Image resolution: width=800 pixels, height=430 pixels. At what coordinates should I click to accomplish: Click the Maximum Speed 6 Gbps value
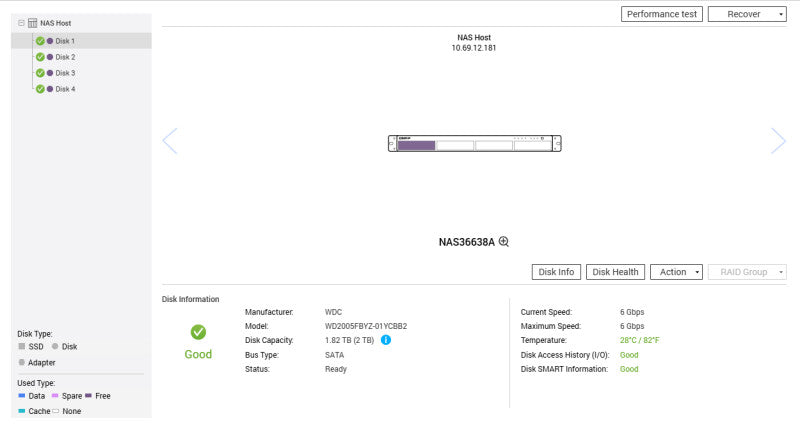pos(632,326)
